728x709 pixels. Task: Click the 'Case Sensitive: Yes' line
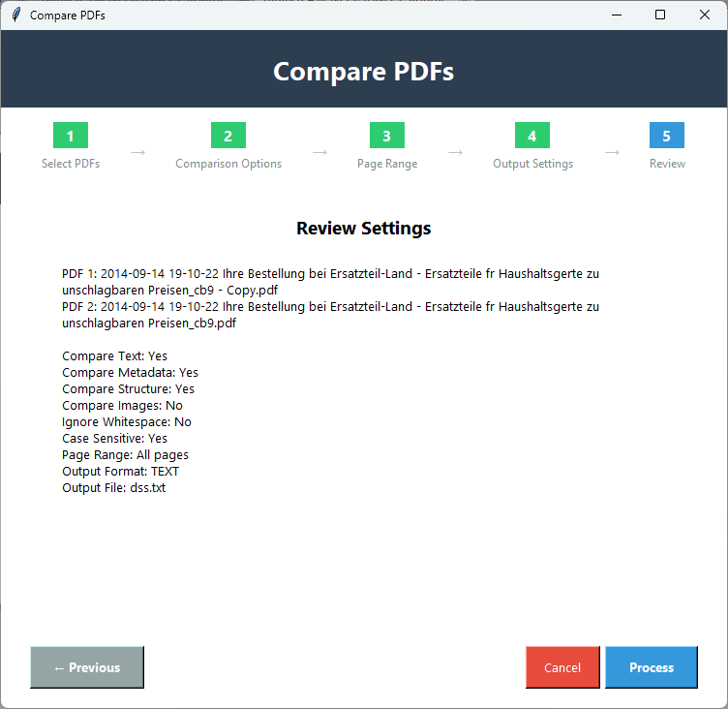pos(114,438)
